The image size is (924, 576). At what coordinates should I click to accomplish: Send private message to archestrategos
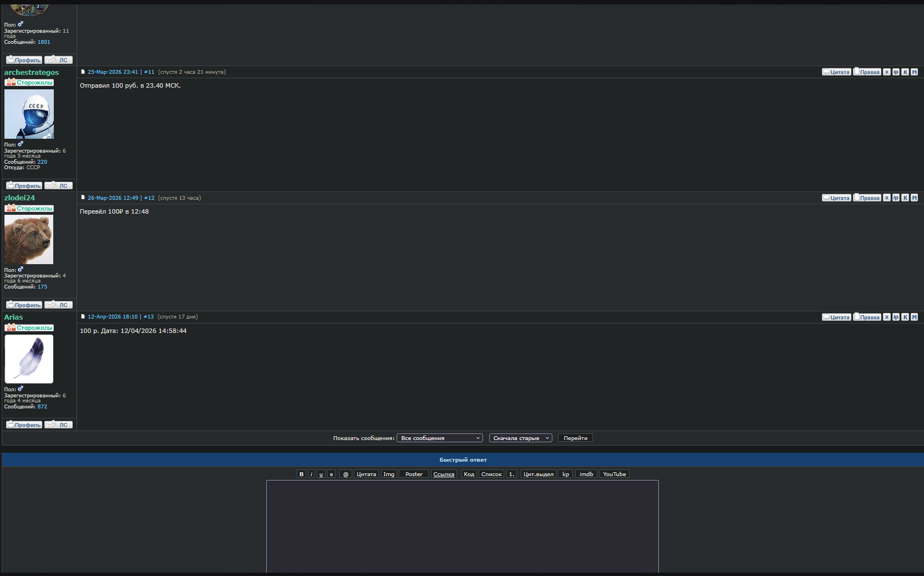[58, 185]
